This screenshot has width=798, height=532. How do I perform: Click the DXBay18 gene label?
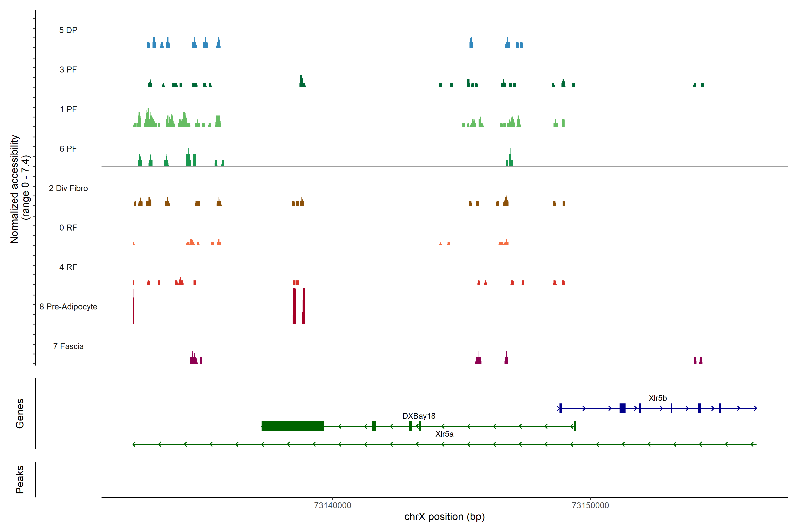(x=419, y=416)
